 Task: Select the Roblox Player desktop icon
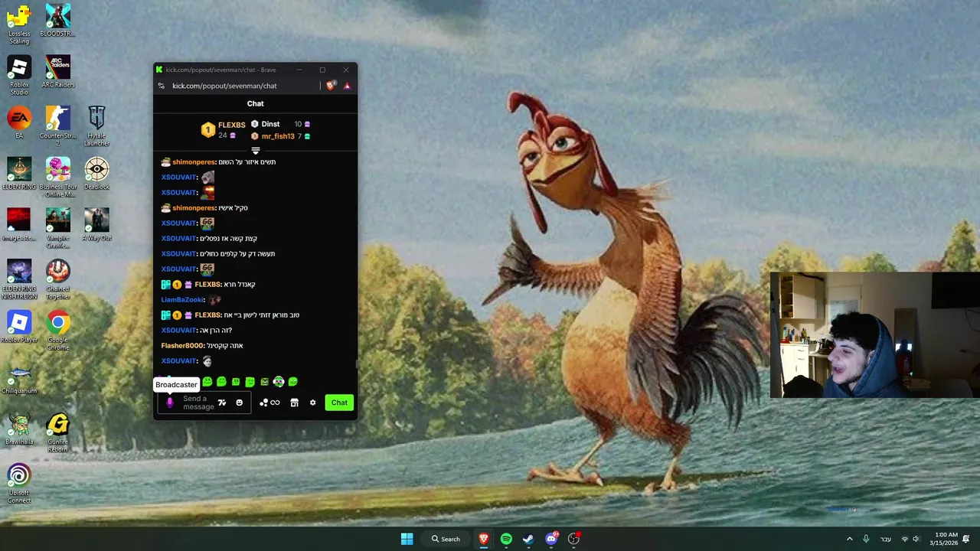(x=19, y=328)
